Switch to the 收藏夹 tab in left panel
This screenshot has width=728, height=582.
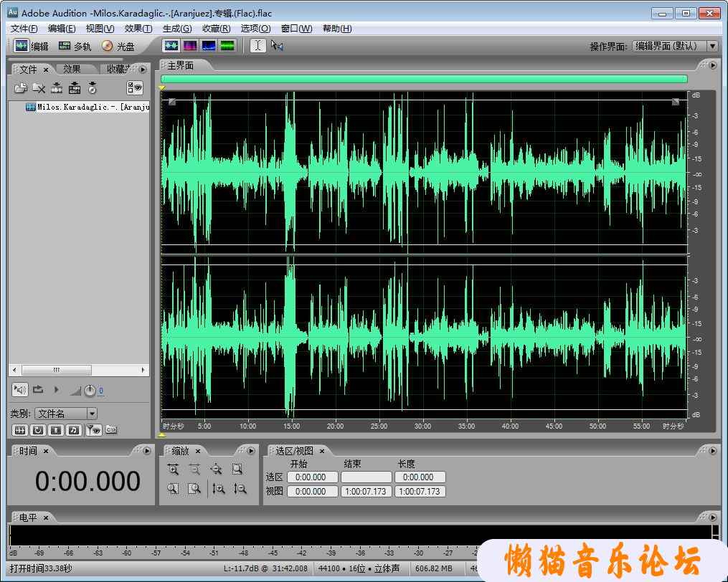[x=120, y=69]
